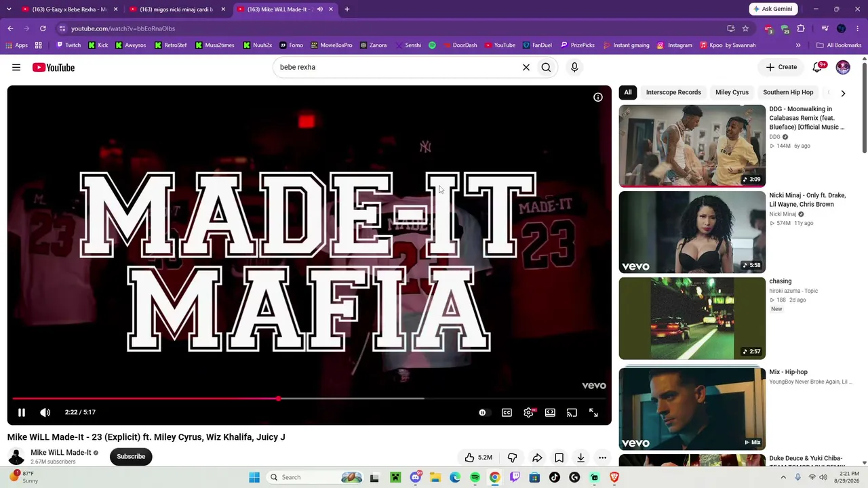This screenshot has width=868, height=488.
Task: Open YouTube notifications bell
Action: [818, 67]
